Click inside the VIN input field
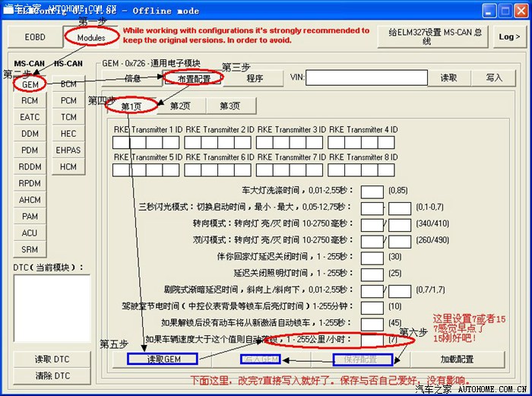 pos(367,78)
